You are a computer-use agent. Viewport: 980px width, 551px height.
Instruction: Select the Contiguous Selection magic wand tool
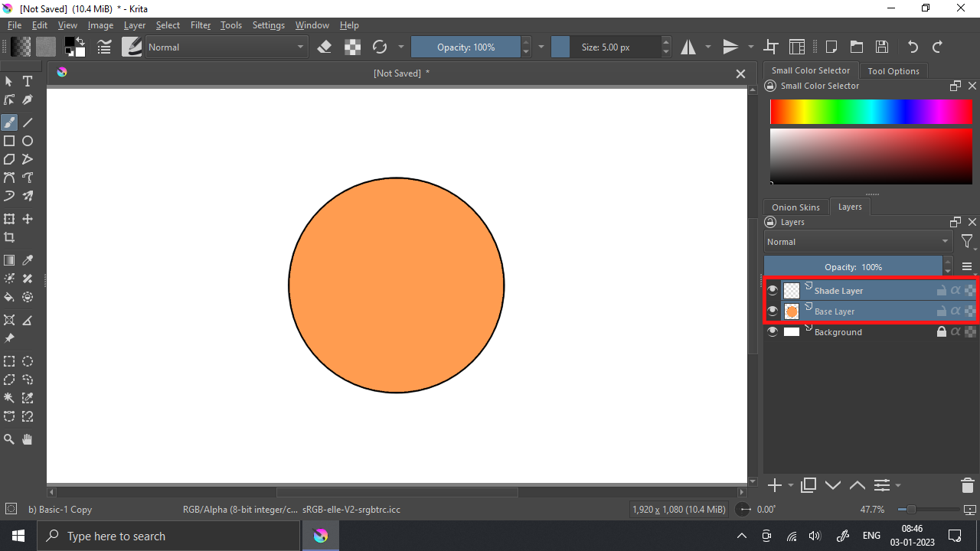(x=9, y=398)
